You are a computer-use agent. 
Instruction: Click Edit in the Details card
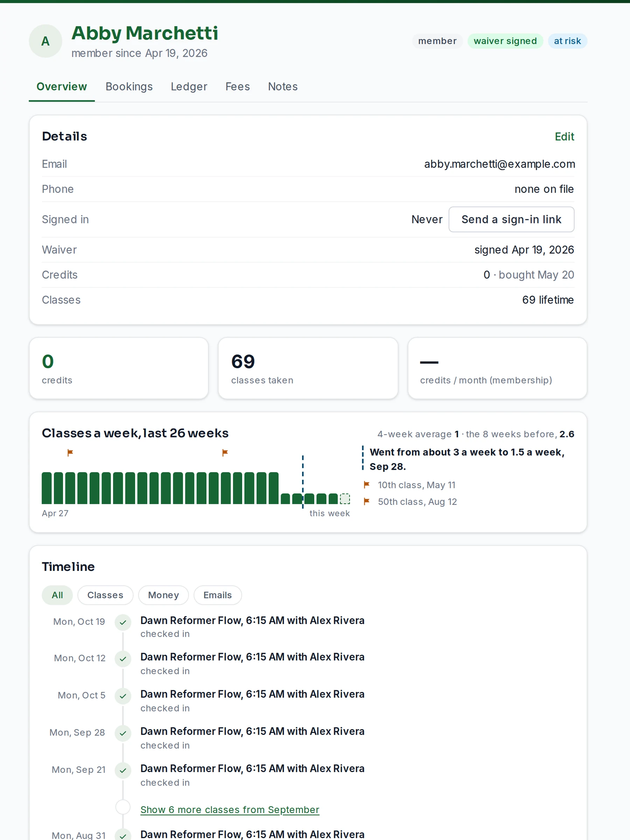click(564, 137)
